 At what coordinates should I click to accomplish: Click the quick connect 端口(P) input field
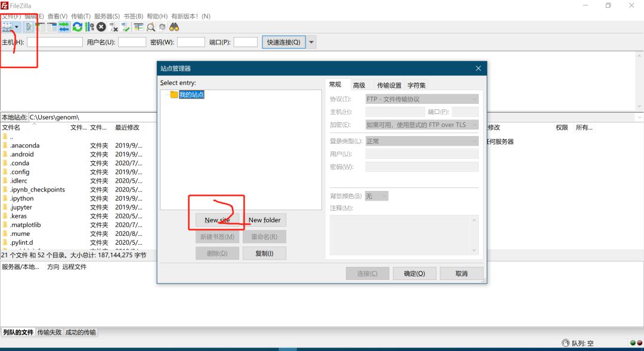[x=246, y=42]
